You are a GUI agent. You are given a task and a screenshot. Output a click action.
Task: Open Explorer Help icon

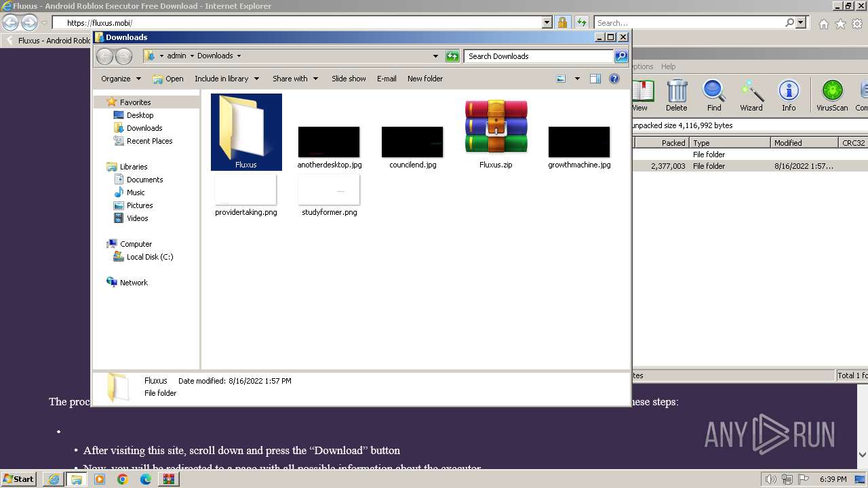click(x=614, y=79)
